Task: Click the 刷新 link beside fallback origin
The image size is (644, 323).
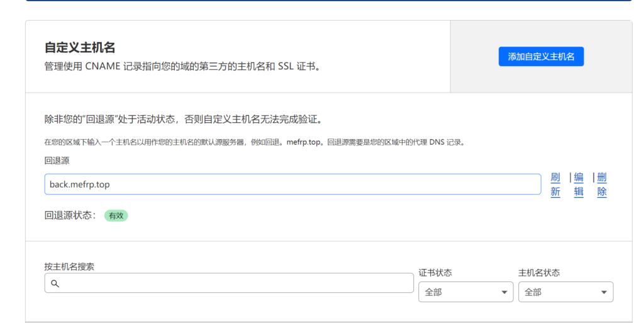Action: pyautogui.click(x=555, y=184)
